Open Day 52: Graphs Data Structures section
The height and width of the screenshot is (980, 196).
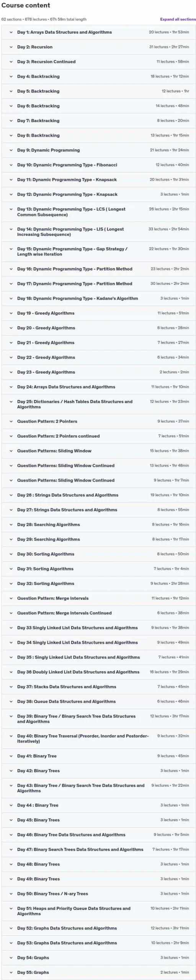point(98,928)
